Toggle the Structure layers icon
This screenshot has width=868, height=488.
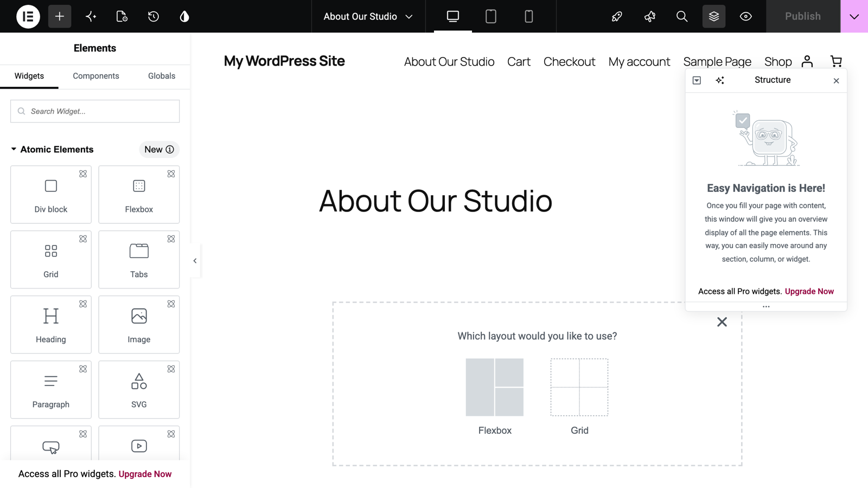click(x=714, y=16)
